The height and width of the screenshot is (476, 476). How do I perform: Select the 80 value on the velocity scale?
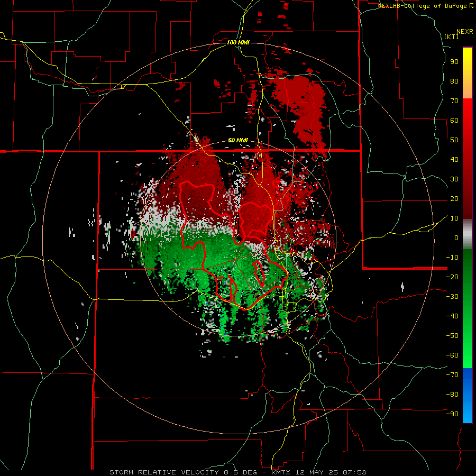[x=454, y=81]
